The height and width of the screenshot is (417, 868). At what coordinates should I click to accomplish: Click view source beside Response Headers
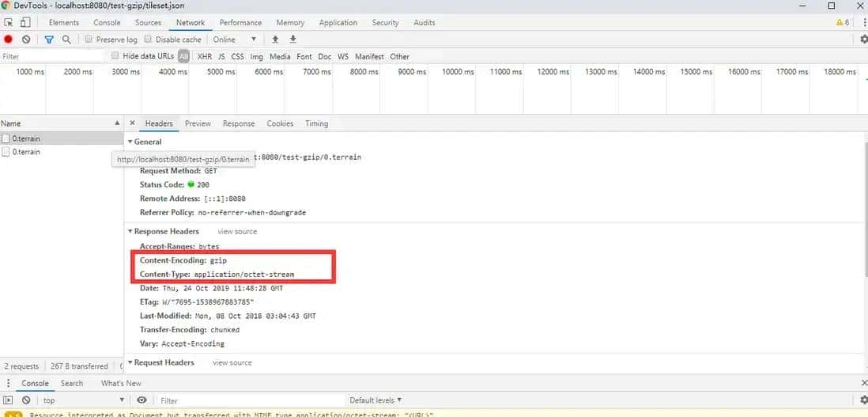[237, 232]
